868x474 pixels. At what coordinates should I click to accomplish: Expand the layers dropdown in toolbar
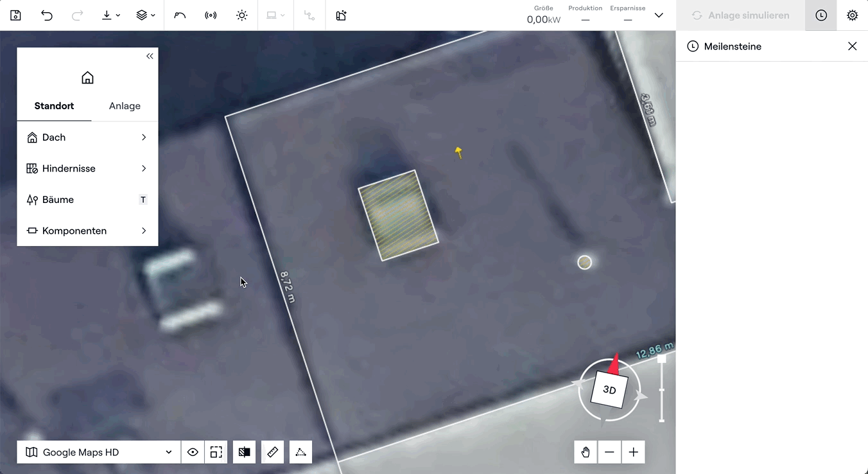[x=146, y=15]
